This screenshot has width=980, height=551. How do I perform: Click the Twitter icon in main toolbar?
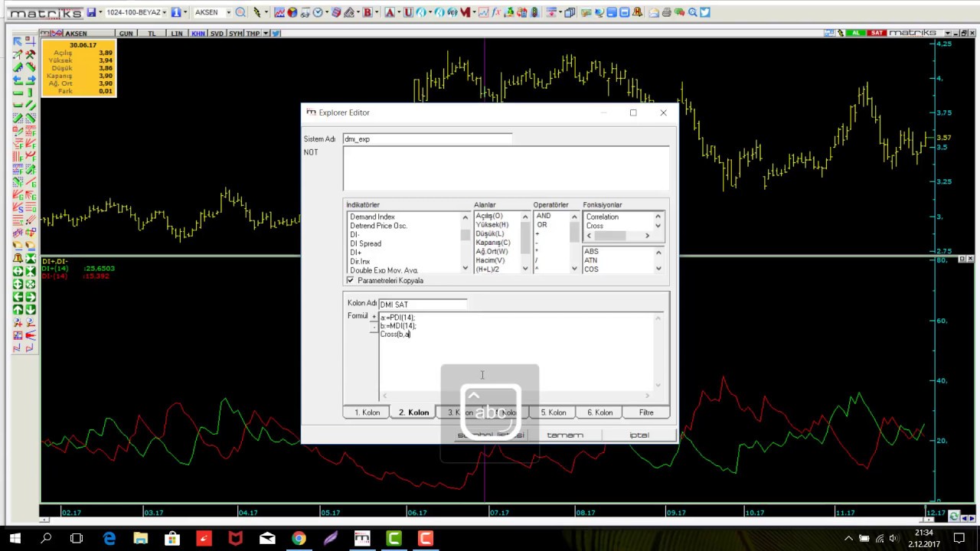tap(705, 12)
